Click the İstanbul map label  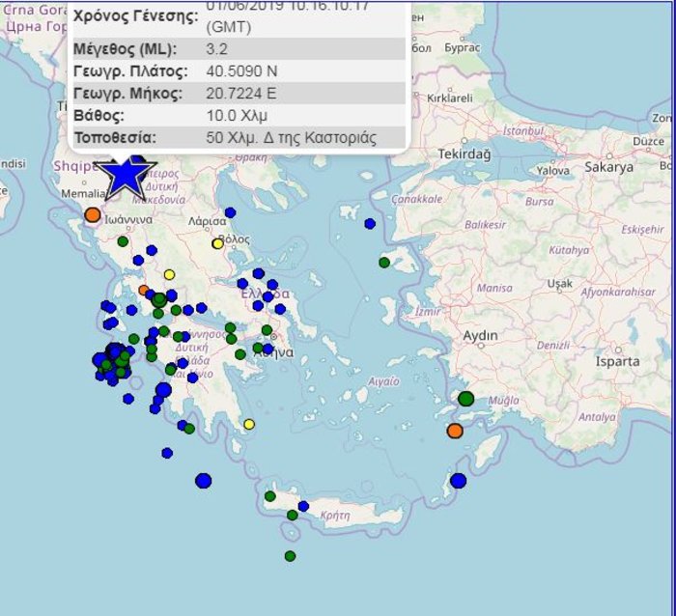tap(523, 130)
